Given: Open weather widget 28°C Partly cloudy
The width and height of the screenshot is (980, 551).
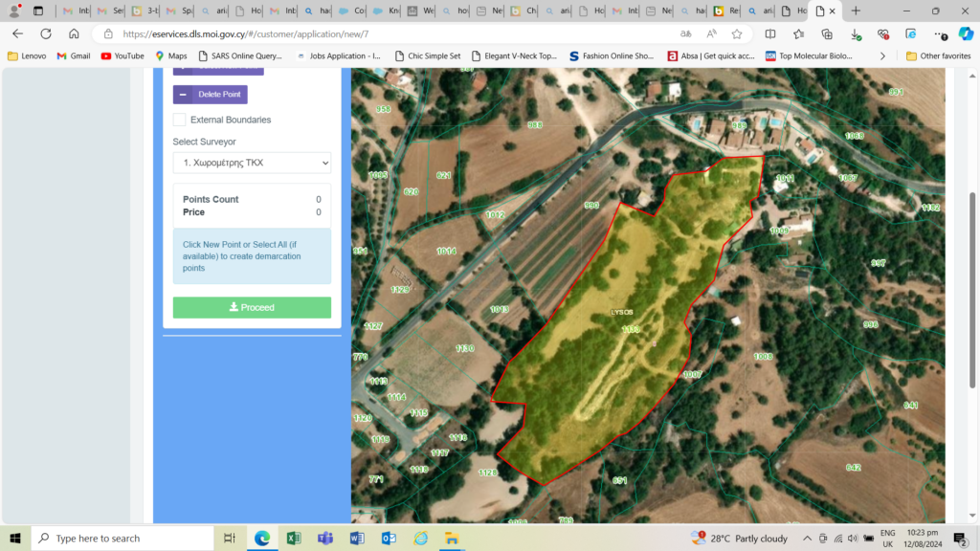Looking at the screenshot, I should tap(740, 538).
